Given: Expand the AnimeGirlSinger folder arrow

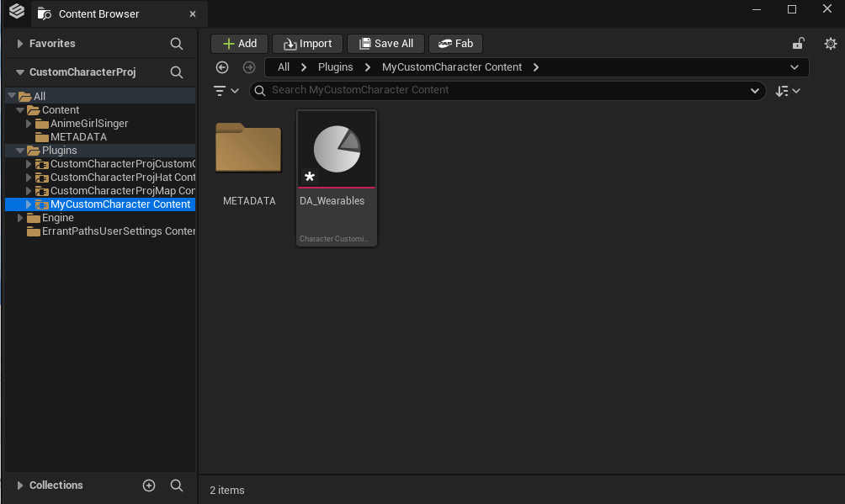Looking at the screenshot, I should [x=29, y=124].
